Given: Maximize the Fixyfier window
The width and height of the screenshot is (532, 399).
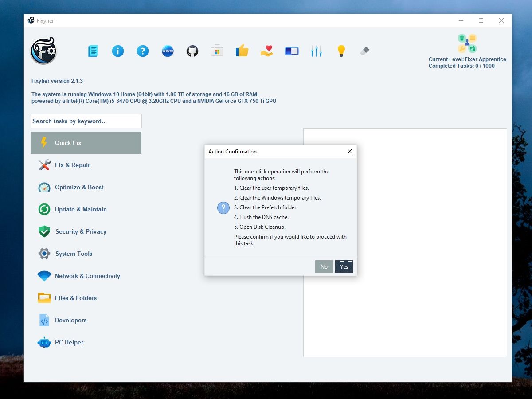Looking at the screenshot, I should coord(481,20).
